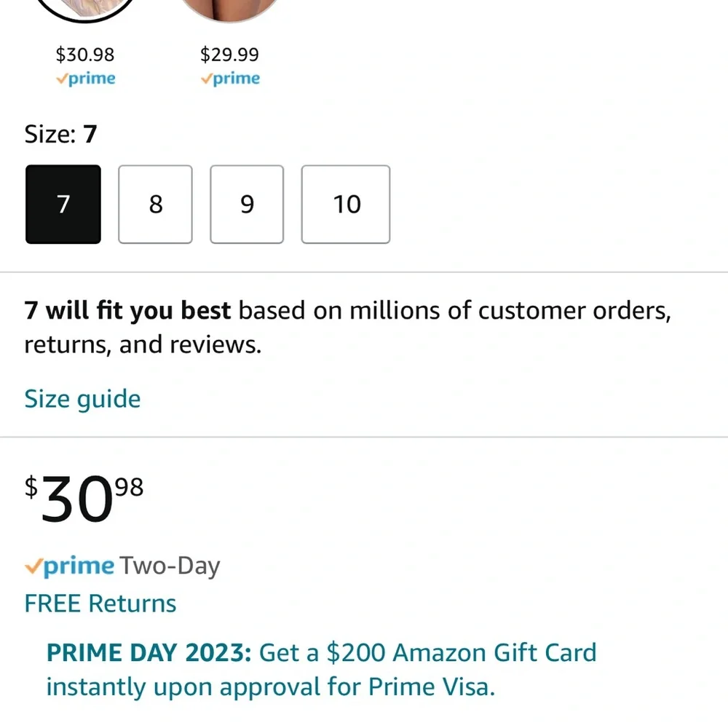Select the color swatch priced $29.99
Screen dimensions: 728x728
tap(230, 9)
